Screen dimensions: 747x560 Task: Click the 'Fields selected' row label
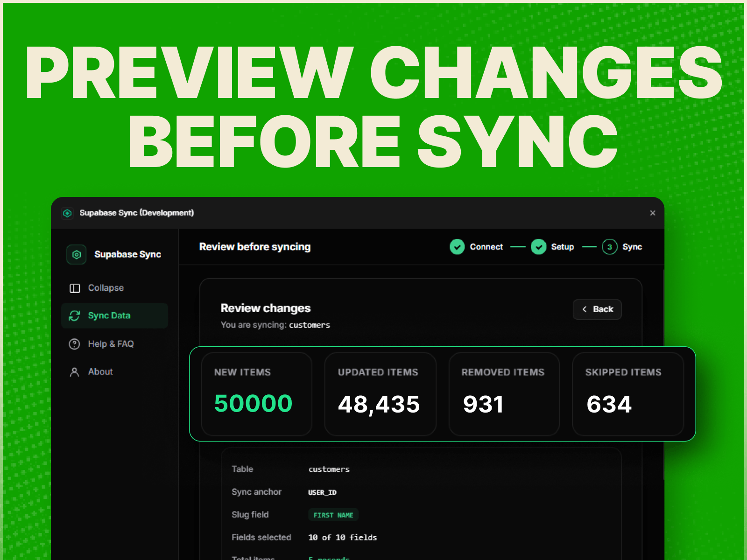(x=261, y=538)
